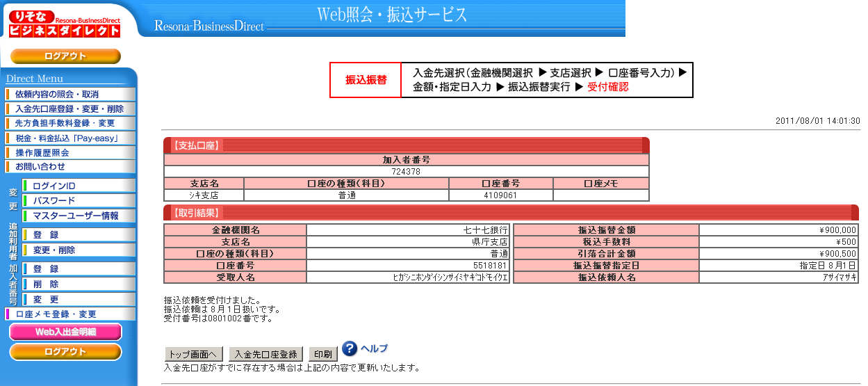Click the 入金先口座登録 button
Screen dimensions: 868x386
[x=266, y=354]
